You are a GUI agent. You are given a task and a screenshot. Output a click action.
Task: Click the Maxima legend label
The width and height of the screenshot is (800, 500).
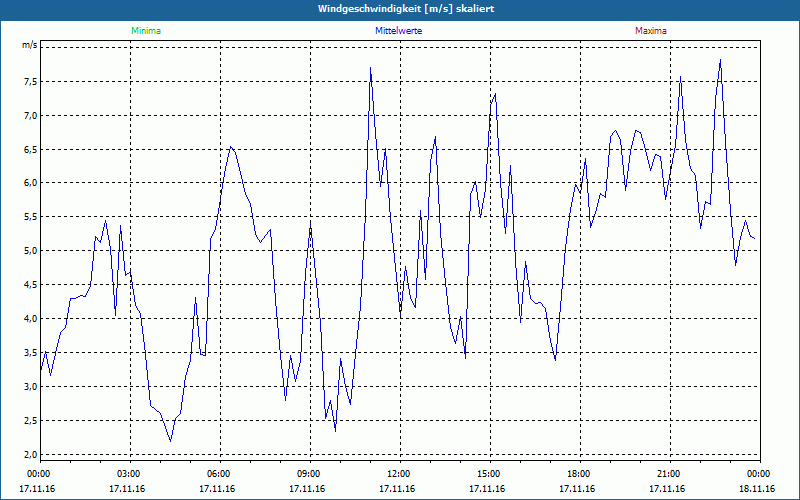click(651, 31)
